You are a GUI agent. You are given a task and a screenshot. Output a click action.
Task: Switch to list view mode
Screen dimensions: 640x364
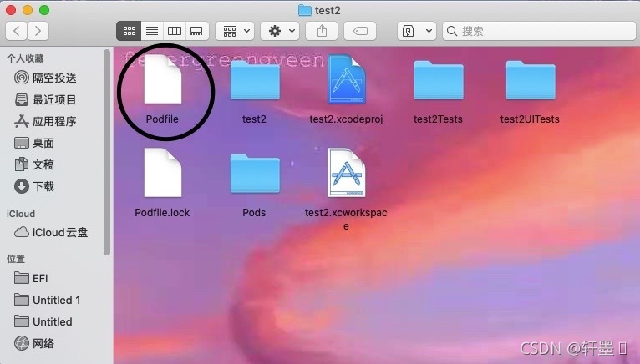152,31
